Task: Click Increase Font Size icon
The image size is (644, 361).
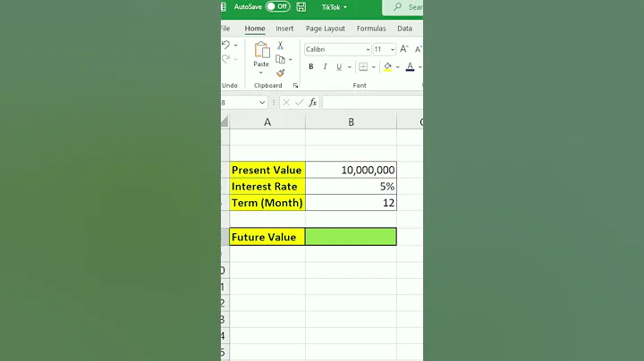Action: coord(404,49)
